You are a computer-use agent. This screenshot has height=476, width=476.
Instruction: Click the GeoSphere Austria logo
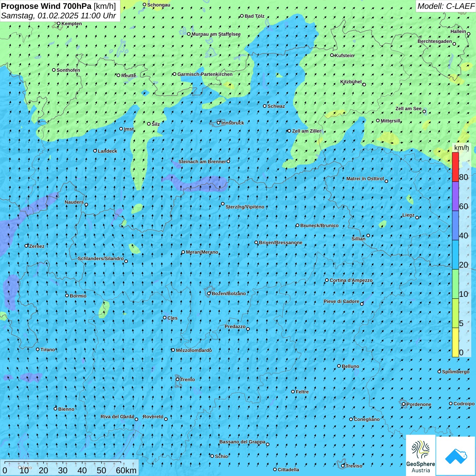coord(421,455)
